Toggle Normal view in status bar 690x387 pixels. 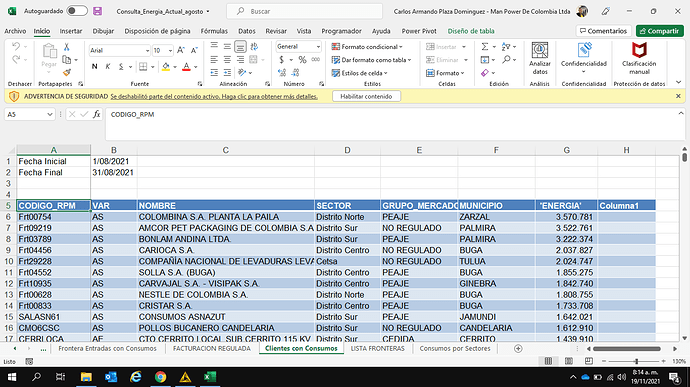point(548,361)
